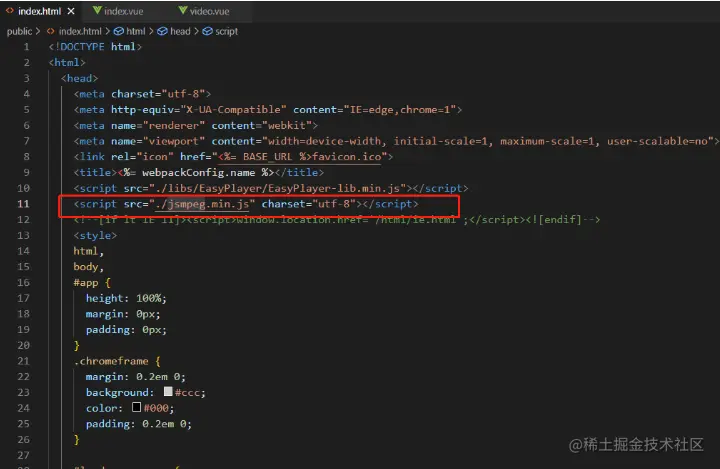Close the index.html tab
The image size is (720, 469).
click(x=71, y=11)
